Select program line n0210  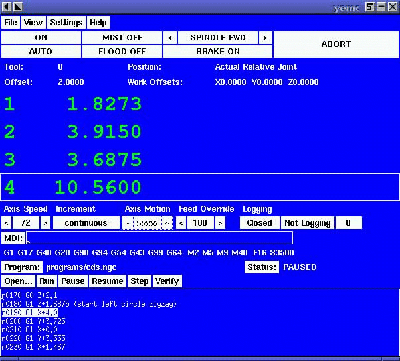tap(30, 330)
